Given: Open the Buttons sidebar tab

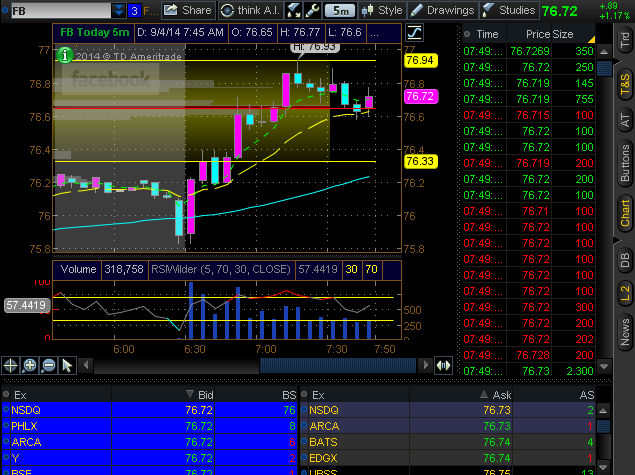Looking at the screenshot, I should tap(625, 163).
